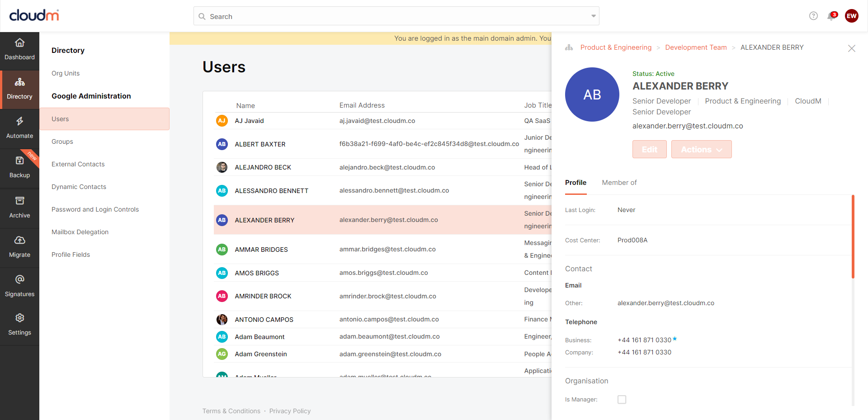Screen dimensions: 868x420
Task: Open the Directory section in the sidebar
Action: (x=19, y=89)
